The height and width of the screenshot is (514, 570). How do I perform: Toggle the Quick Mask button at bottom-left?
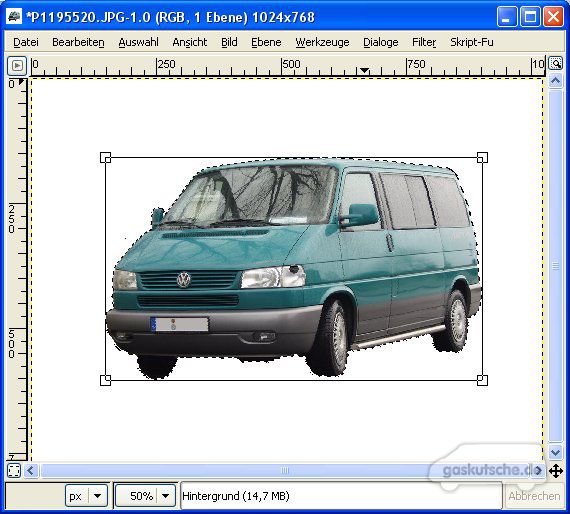coord(14,470)
